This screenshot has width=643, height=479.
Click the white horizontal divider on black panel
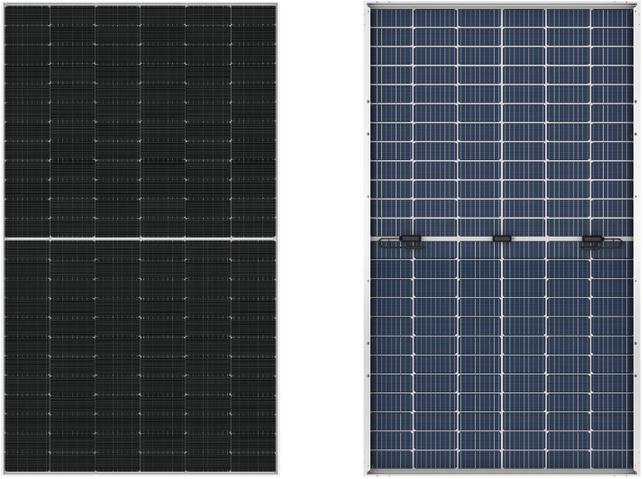[141, 238]
